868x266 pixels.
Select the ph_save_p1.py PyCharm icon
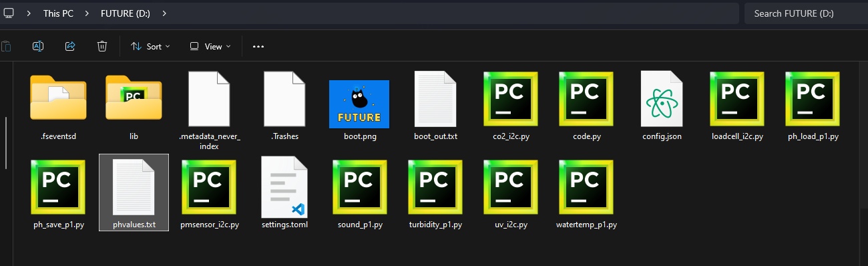[58, 187]
